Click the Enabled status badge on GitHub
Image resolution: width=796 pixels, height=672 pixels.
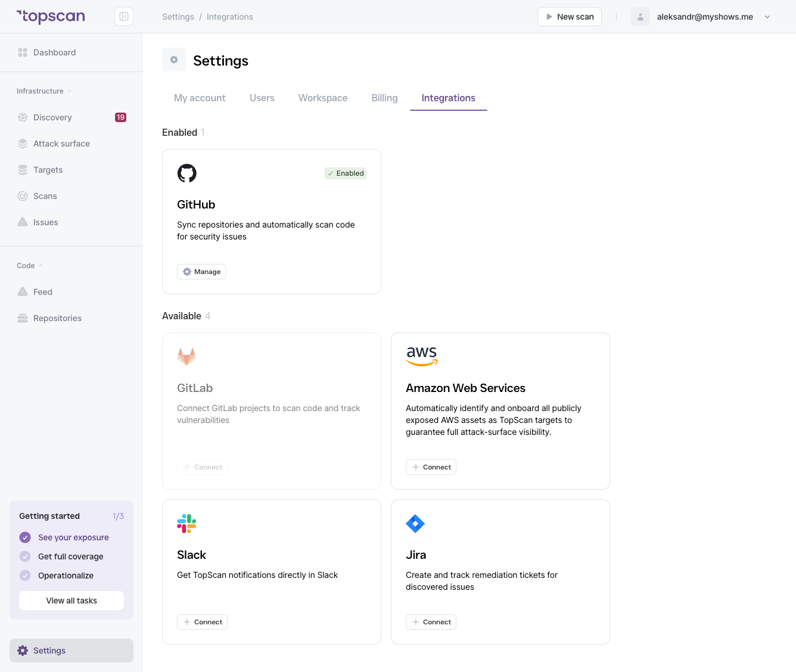click(346, 173)
